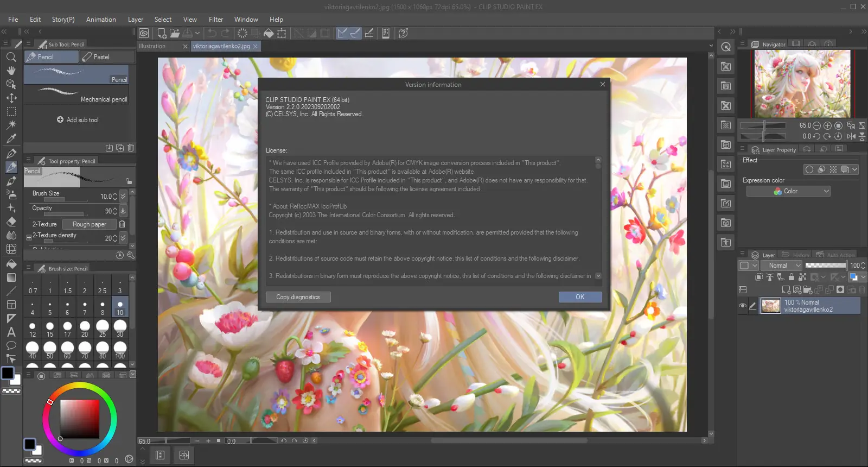Screen dimensions: 868x467
Task: Toggle Snap to Special Ruler
Action: [355, 33]
